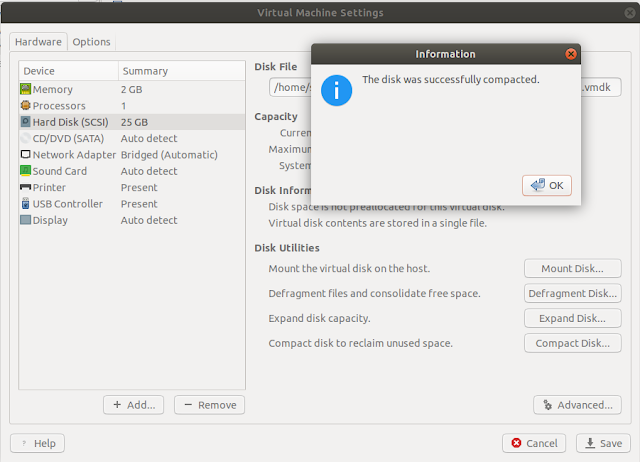Open the Expand Disk... utility
640x462 pixels.
point(573,318)
